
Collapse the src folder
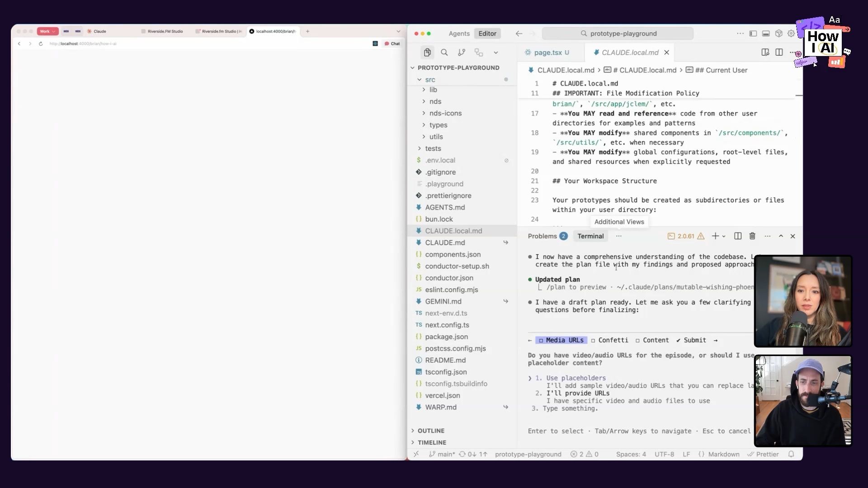[x=430, y=80]
